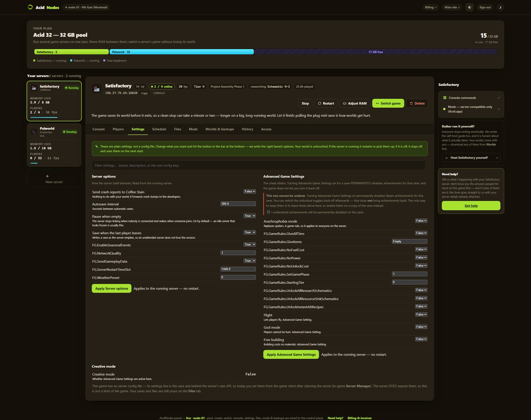Click the Switch game button

pos(388,104)
